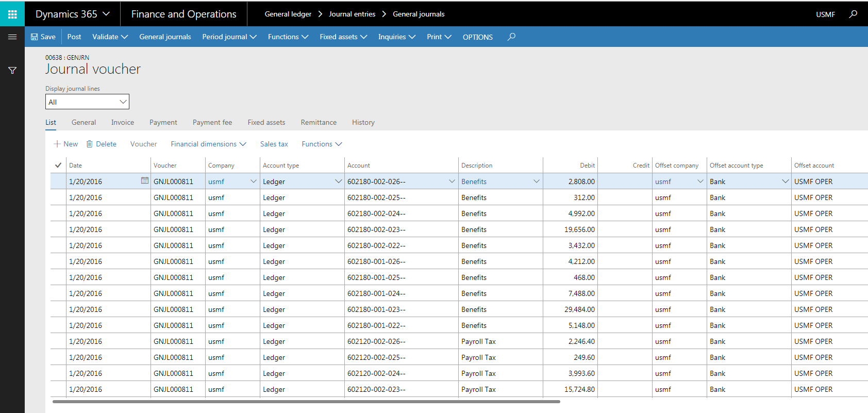Screen dimensions: 868x413
Task: Click the Save disk icon
Action: (34, 37)
